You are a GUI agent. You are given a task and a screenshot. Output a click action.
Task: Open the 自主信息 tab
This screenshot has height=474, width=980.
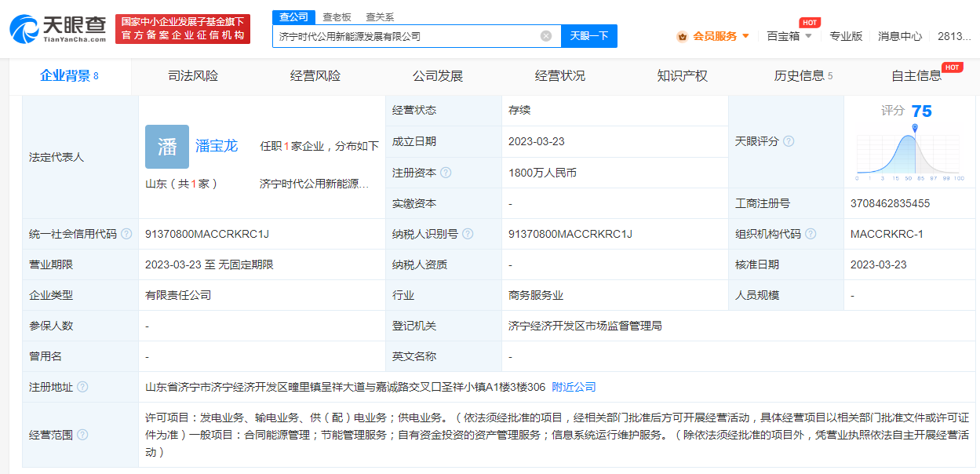916,76
